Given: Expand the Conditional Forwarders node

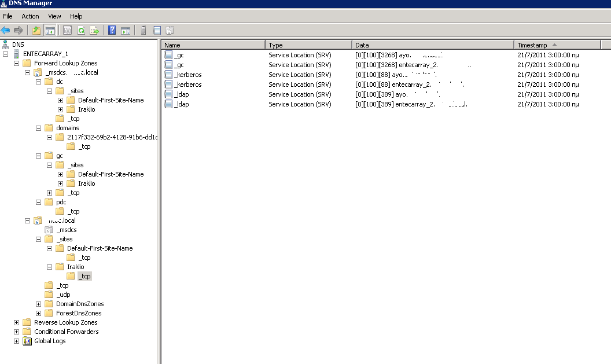Looking at the screenshot, I should click(x=16, y=332).
